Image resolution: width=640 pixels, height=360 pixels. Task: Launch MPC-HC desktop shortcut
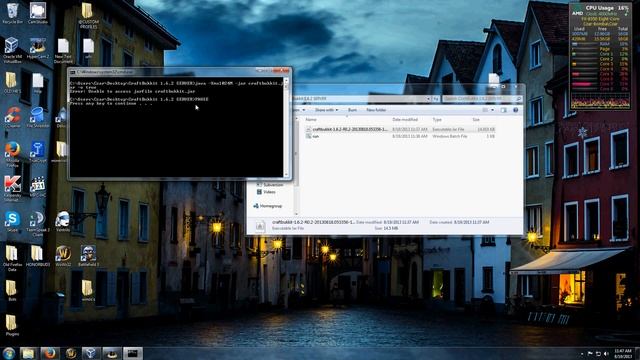tap(38, 187)
